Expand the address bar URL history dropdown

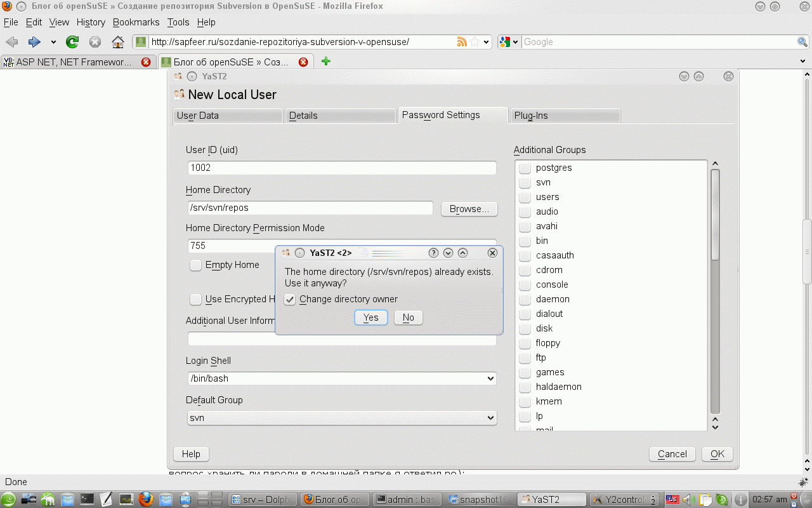point(487,43)
